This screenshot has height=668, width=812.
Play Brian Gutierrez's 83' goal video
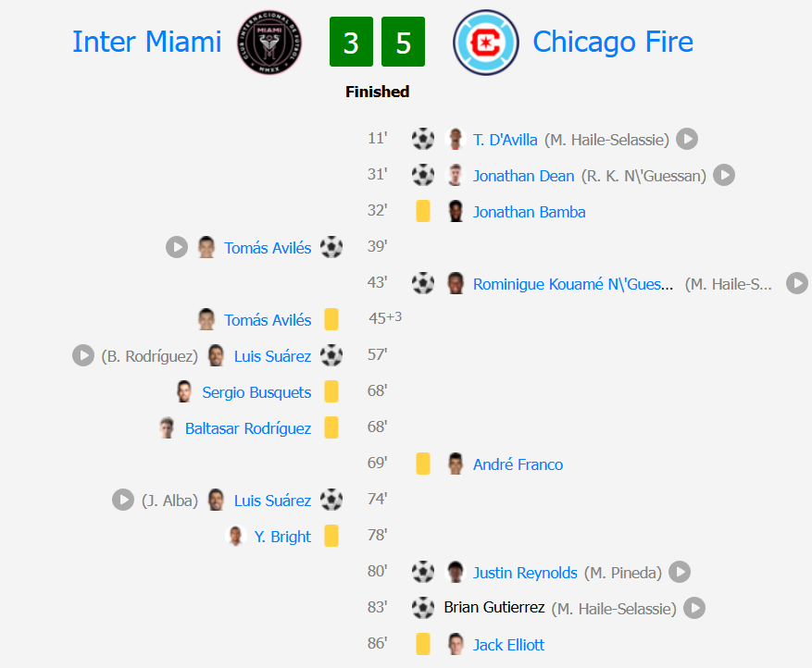[694, 609]
